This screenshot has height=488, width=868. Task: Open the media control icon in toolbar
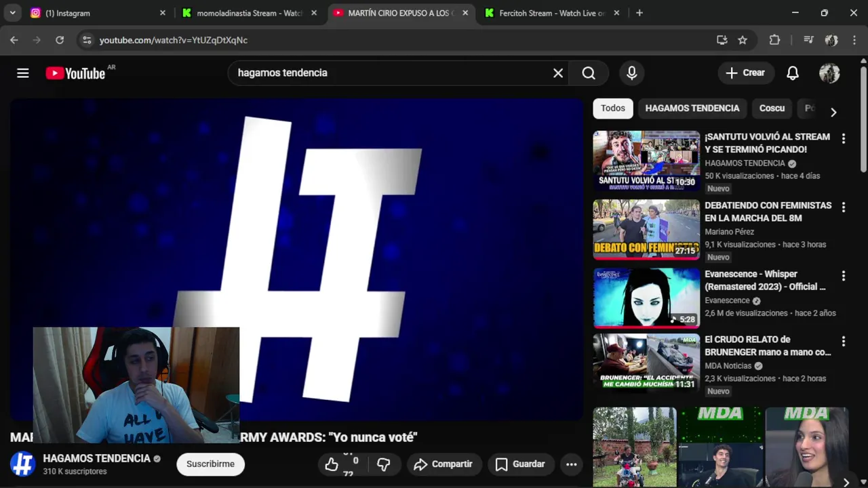[x=808, y=40]
